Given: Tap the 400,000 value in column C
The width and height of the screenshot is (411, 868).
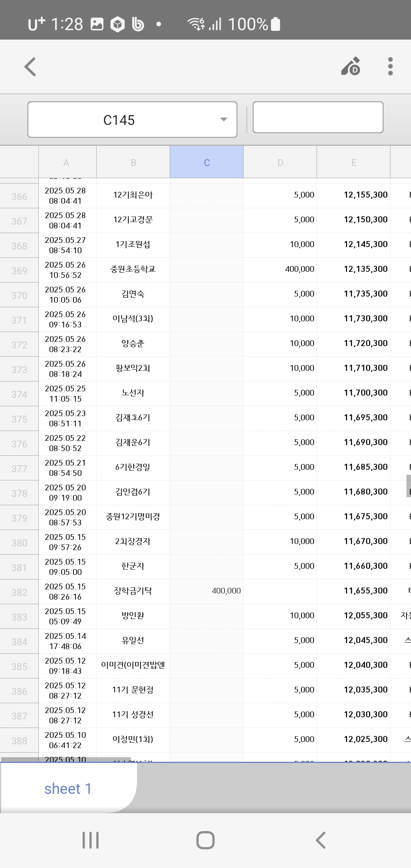Looking at the screenshot, I should (226, 591).
